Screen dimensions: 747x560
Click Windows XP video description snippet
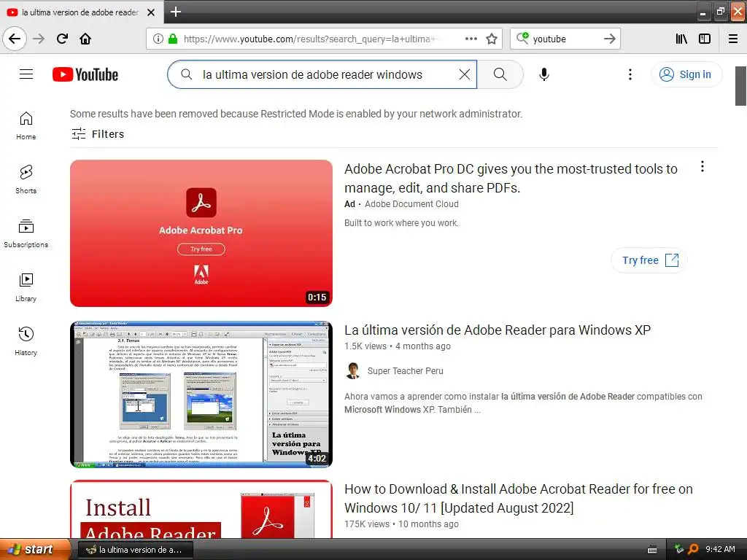tap(523, 402)
